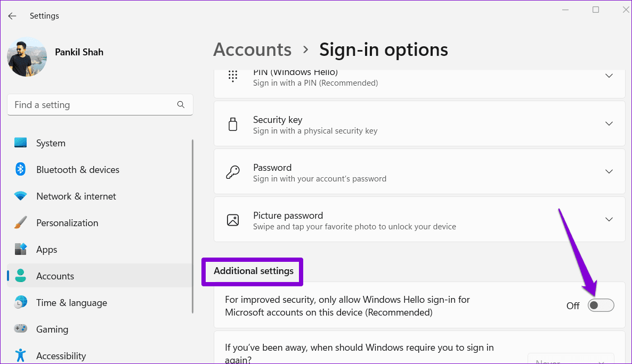Click the Password key icon
The image size is (632, 364).
click(232, 172)
